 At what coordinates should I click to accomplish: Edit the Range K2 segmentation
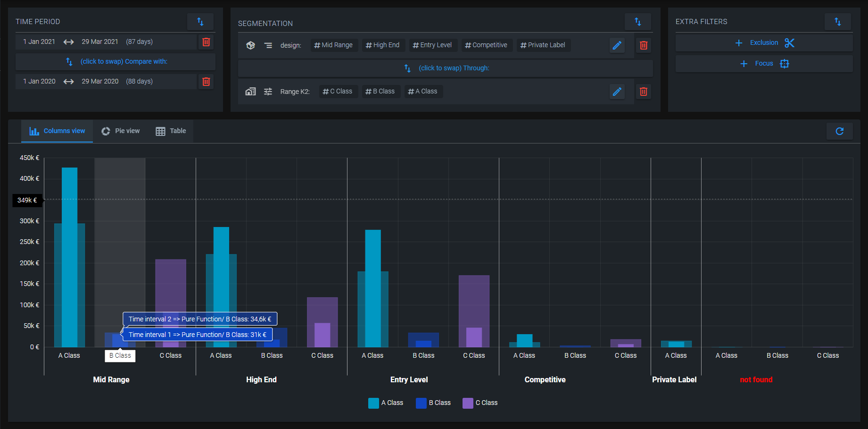pyautogui.click(x=617, y=92)
